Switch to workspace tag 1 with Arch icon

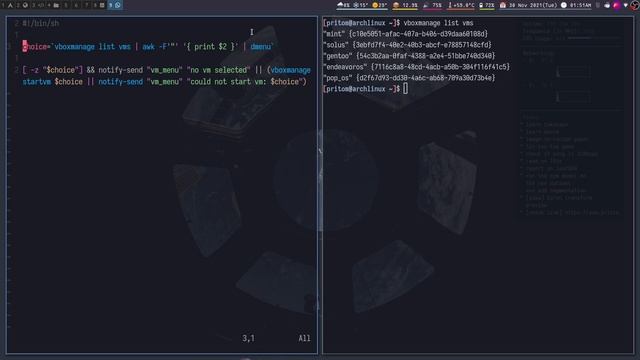pos(7,5)
